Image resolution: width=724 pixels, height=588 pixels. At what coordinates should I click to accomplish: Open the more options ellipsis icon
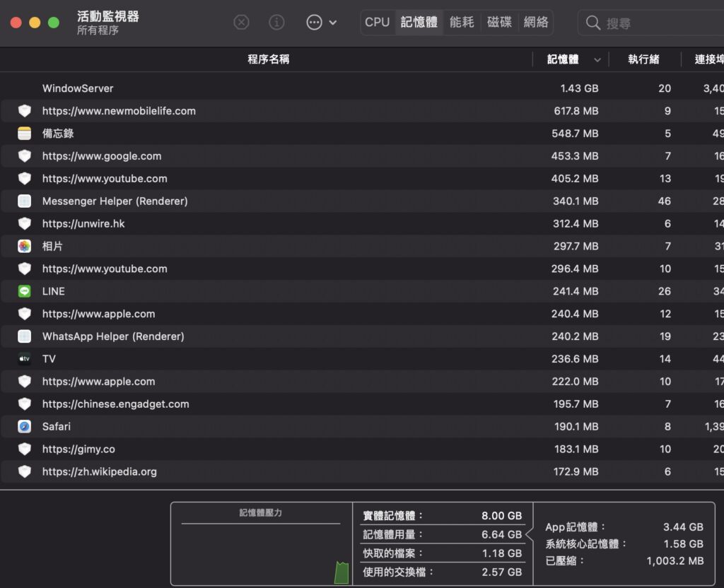coord(314,22)
